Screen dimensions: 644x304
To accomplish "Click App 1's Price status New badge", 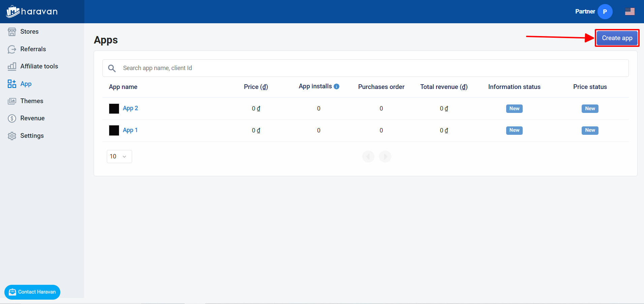I will 590,130.
